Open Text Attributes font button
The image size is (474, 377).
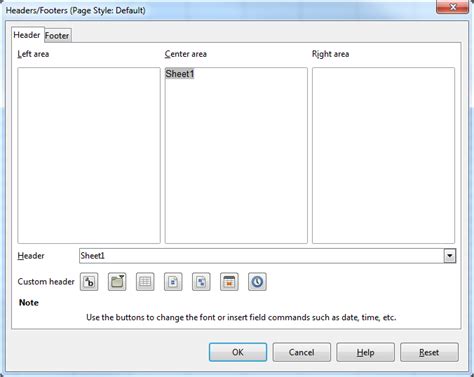click(x=89, y=282)
